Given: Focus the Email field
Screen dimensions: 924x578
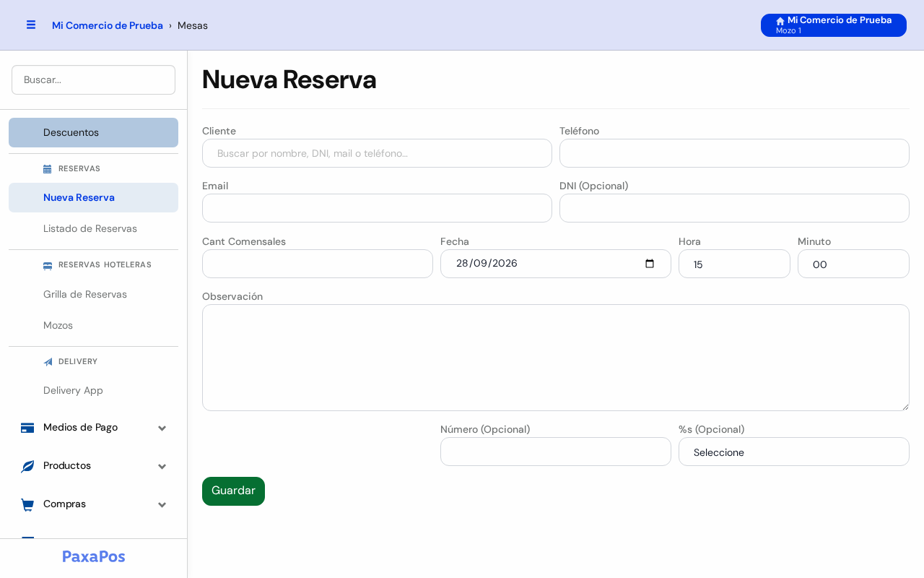Looking at the screenshot, I should click(x=377, y=208).
